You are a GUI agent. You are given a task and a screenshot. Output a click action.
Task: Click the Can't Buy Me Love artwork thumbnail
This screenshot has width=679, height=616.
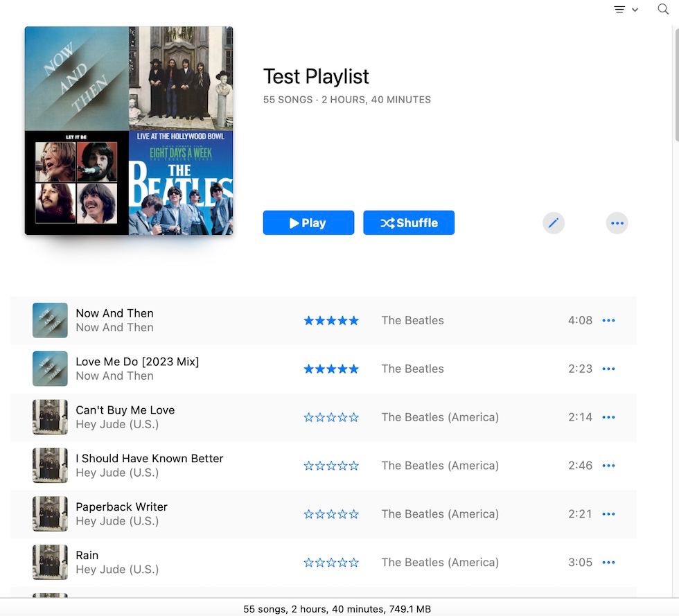50,416
